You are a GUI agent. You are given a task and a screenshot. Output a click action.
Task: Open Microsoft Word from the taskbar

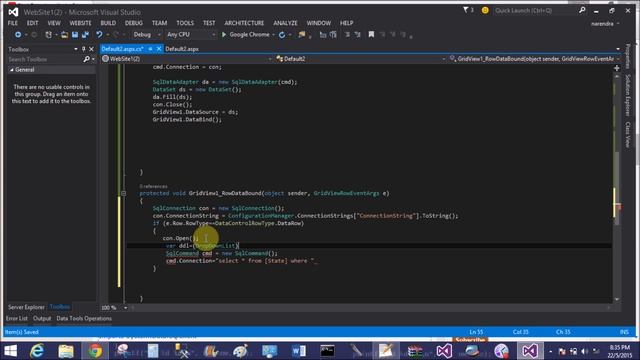point(298,351)
